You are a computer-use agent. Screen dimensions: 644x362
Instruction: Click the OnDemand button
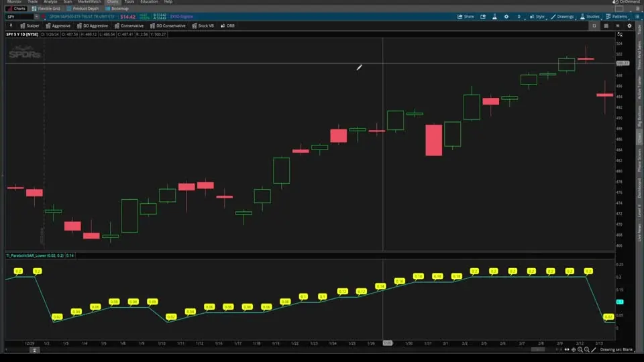point(627,1)
